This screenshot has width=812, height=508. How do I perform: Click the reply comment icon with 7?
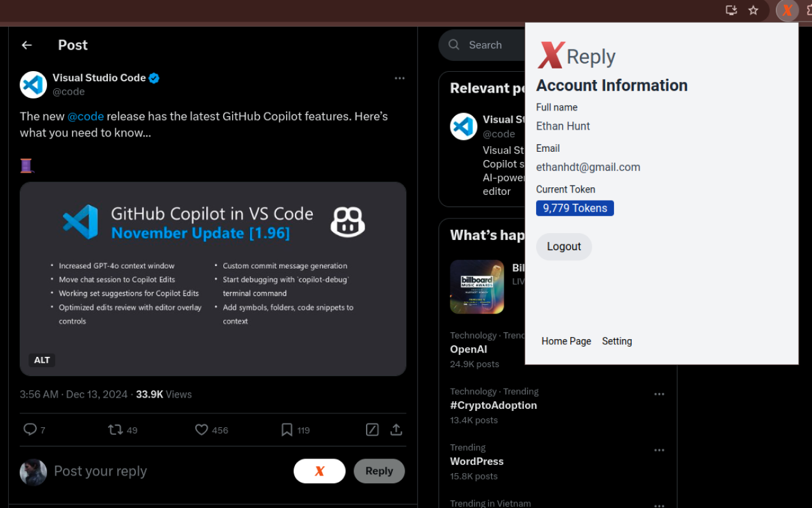click(x=30, y=430)
